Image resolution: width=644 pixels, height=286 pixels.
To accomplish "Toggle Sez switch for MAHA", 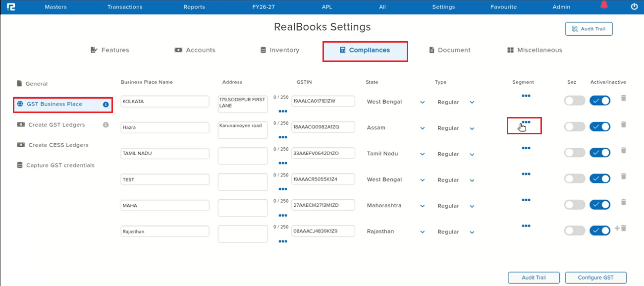I will 575,205.
